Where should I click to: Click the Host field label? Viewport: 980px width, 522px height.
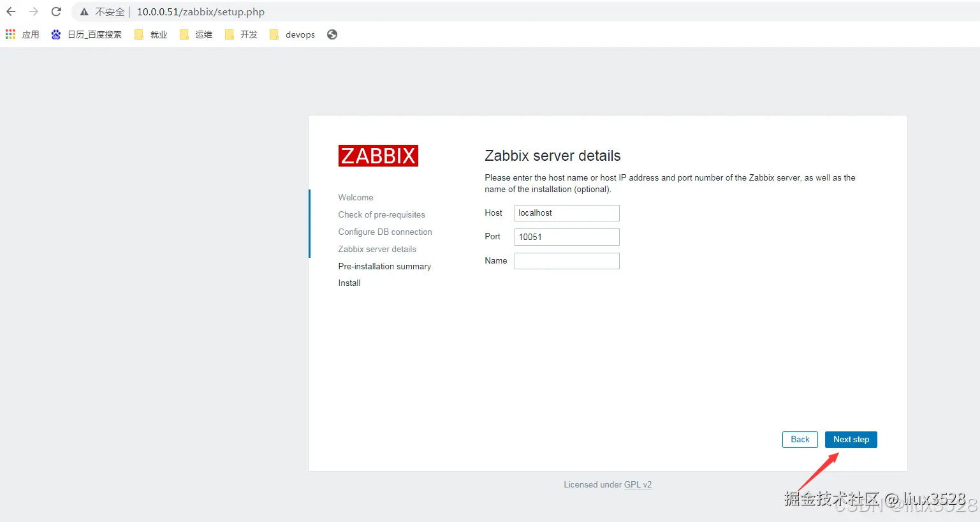(x=494, y=213)
